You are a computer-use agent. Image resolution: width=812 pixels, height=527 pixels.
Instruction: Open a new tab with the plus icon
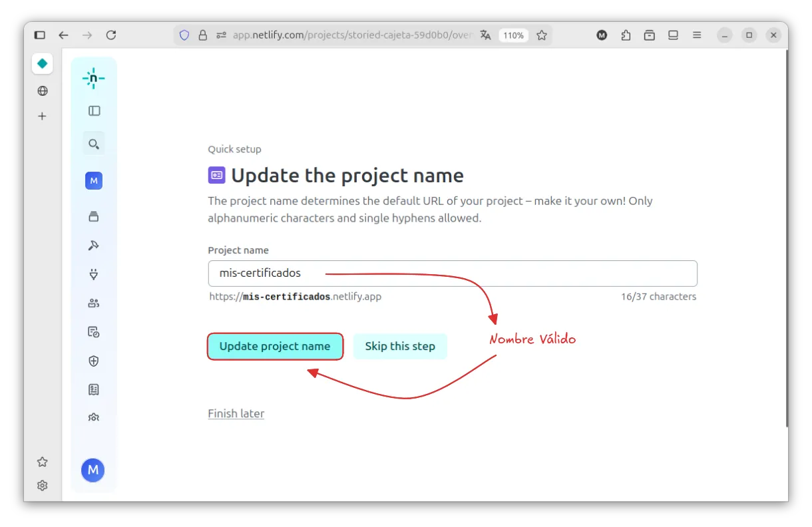click(42, 116)
